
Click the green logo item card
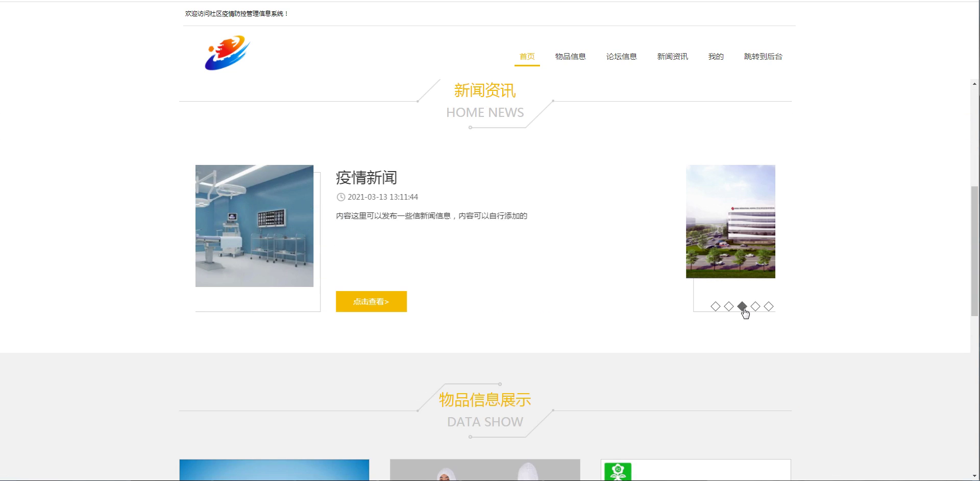click(696, 470)
